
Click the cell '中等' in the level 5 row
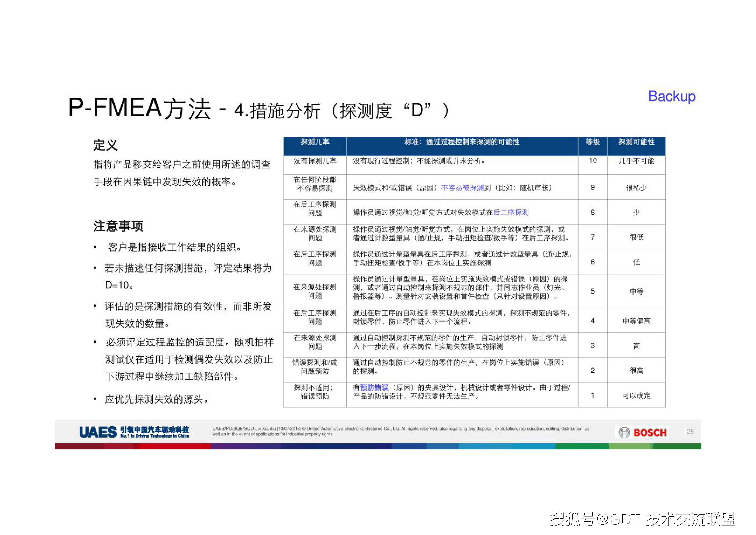tap(636, 291)
